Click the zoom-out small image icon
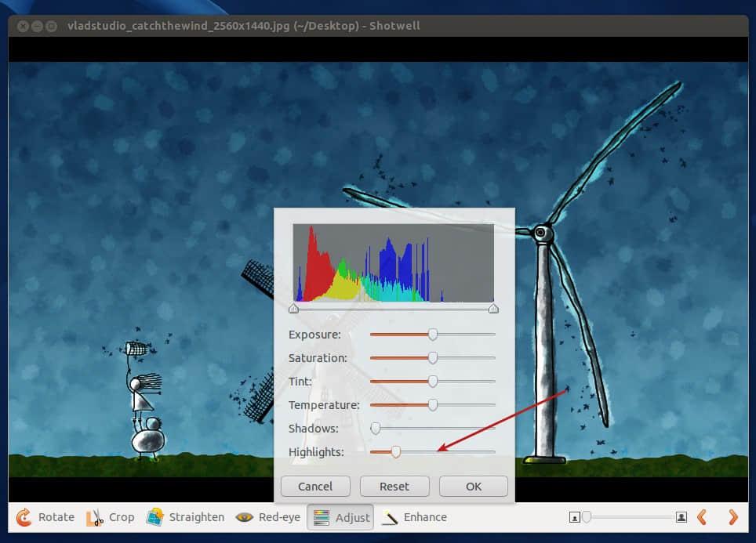Screen dimensions: 756x543 [x=575, y=517]
